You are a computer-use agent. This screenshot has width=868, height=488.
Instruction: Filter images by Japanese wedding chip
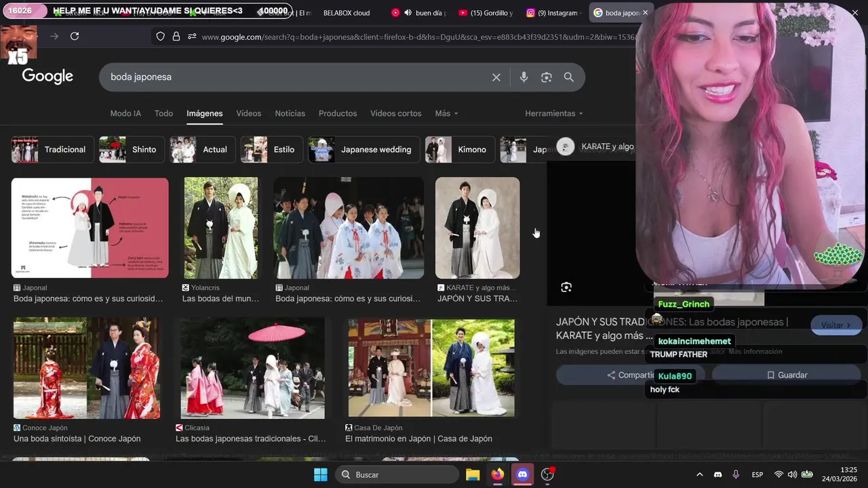[x=363, y=150]
